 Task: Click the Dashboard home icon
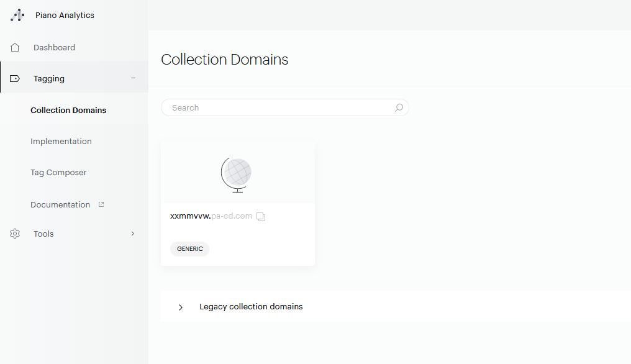15,47
